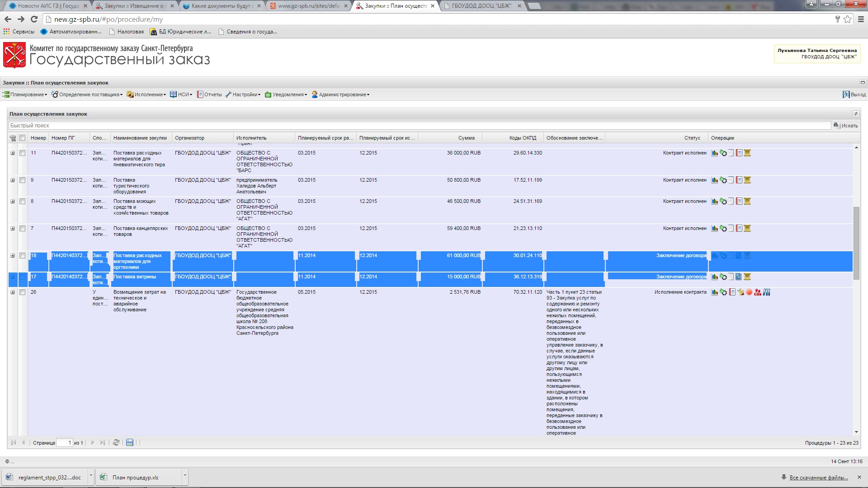The width and height of the screenshot is (868, 488).
Task: Click the bar chart icon in row 11
Action: coord(715,153)
